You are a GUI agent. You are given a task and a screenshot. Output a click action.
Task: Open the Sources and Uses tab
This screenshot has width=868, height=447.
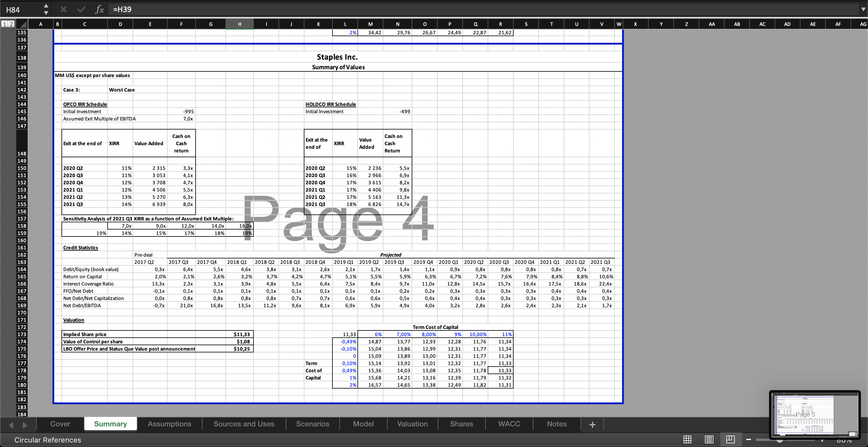[x=244, y=424]
